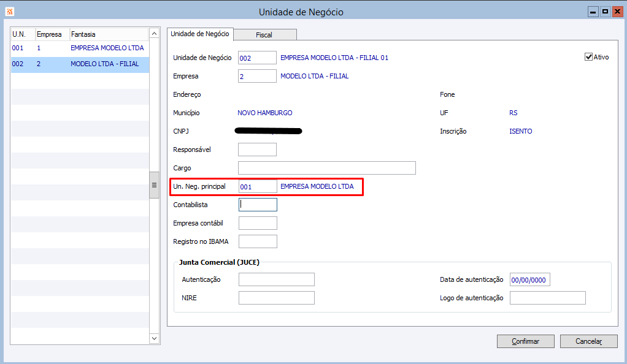Cancel changes with the Cancelar button
Viewport: 627px width, 364px height.
588,341
